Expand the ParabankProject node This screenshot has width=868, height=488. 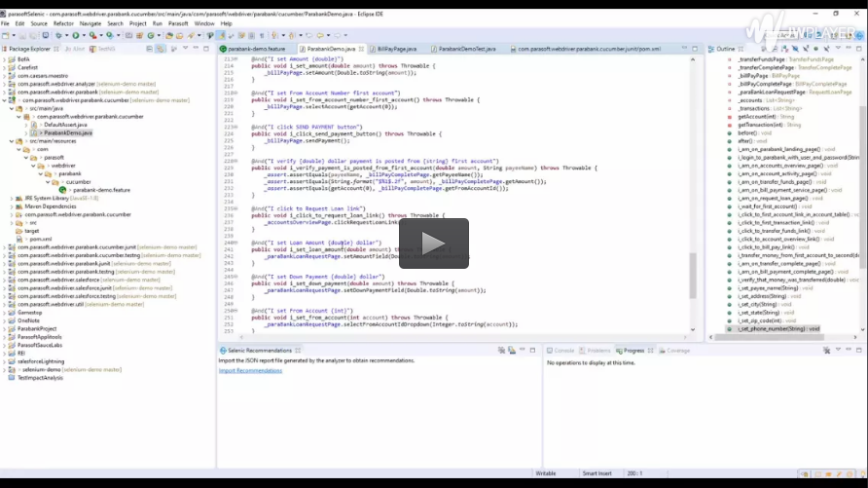pos(5,329)
